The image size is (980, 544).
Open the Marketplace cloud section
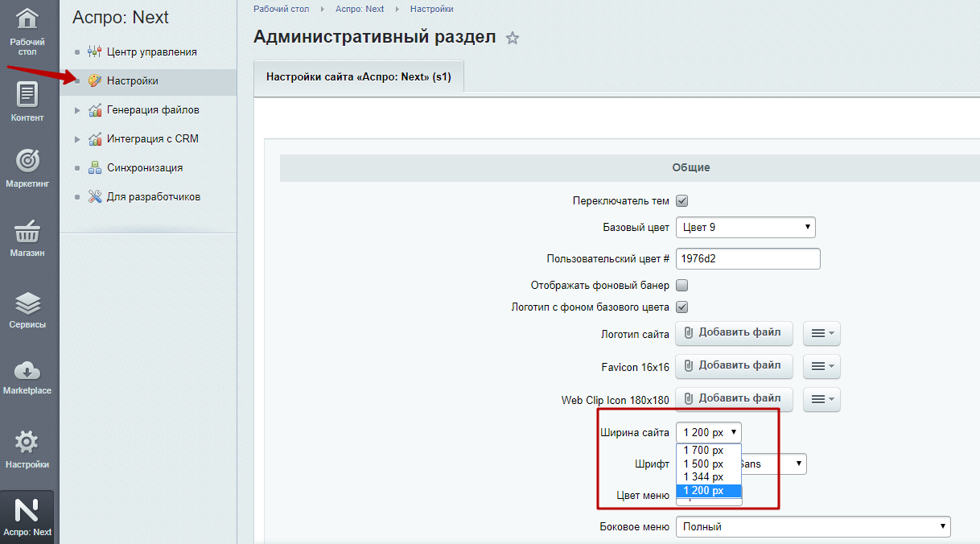[27, 377]
